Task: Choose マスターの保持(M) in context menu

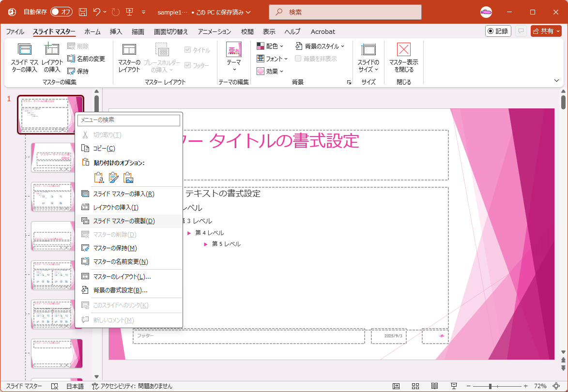Action: click(x=129, y=248)
